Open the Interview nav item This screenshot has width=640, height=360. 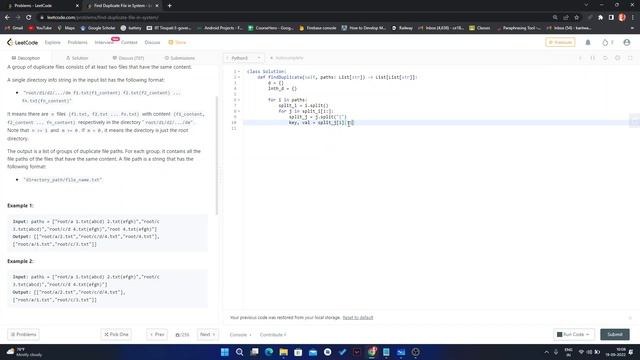(x=104, y=42)
